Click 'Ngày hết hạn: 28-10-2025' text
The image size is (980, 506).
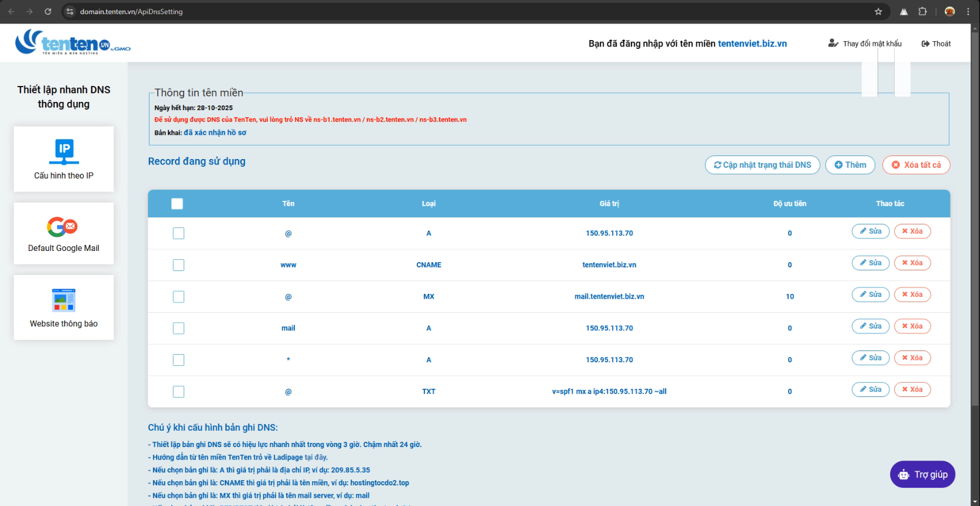194,108
